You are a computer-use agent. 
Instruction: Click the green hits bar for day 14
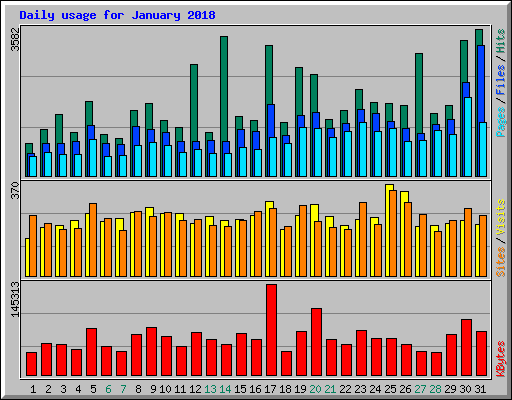tap(224, 88)
